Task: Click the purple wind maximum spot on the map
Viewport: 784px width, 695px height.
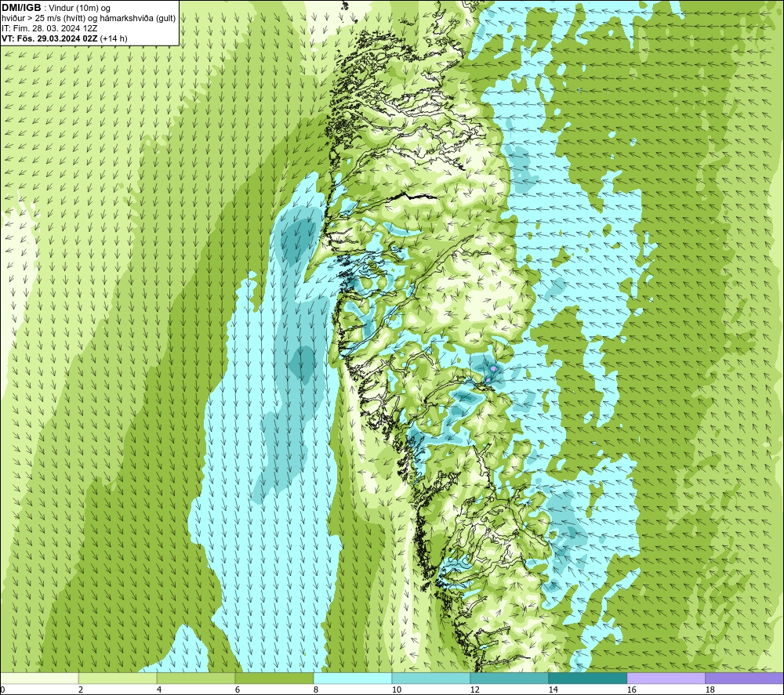Action: click(493, 368)
